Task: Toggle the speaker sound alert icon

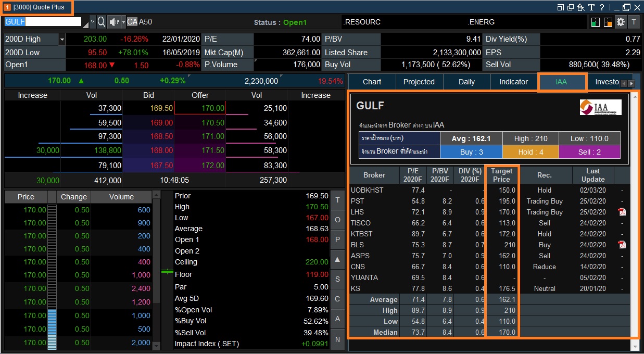Action: point(115,22)
